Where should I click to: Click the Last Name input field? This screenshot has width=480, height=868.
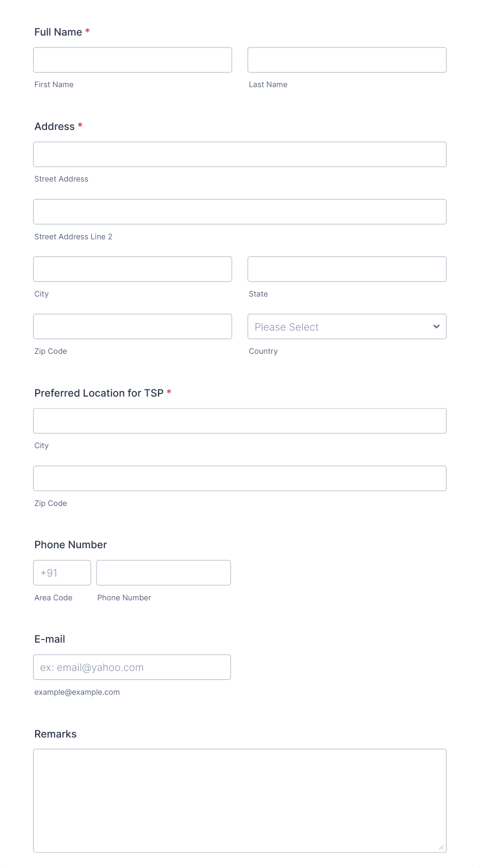pyautogui.click(x=347, y=60)
